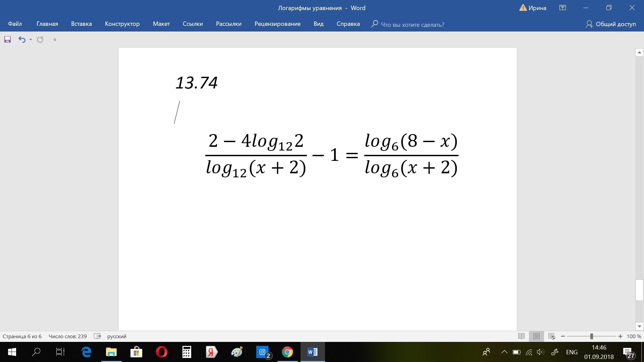Switch to Web Layout view

pos(551,336)
